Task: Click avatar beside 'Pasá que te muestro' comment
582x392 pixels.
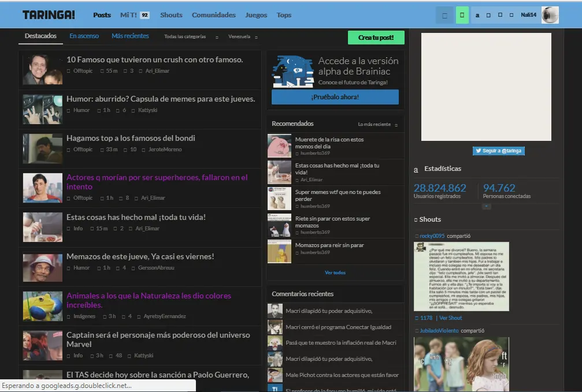Action: 275,343
